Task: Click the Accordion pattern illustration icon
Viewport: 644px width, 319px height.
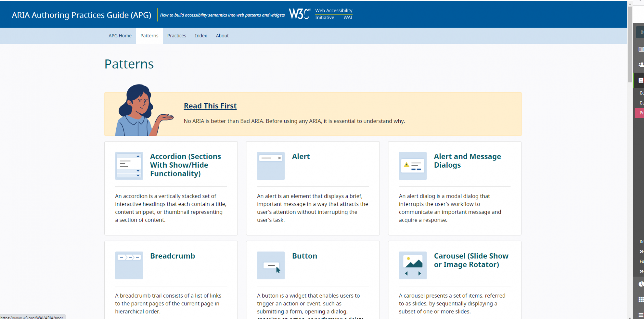Action: pos(129,166)
